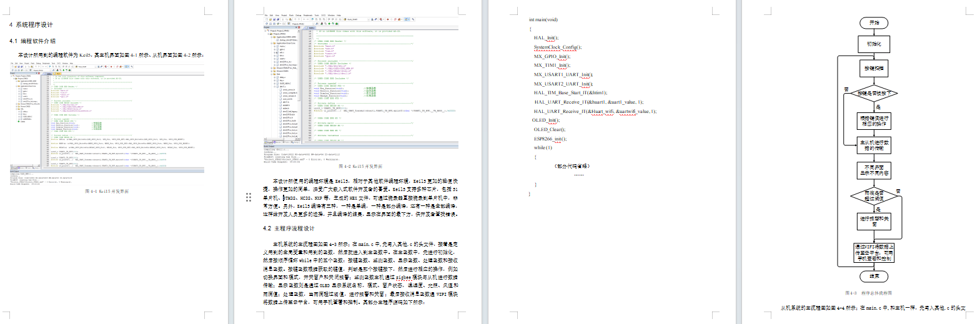Click the SystemClock_Config() code line

point(557,47)
